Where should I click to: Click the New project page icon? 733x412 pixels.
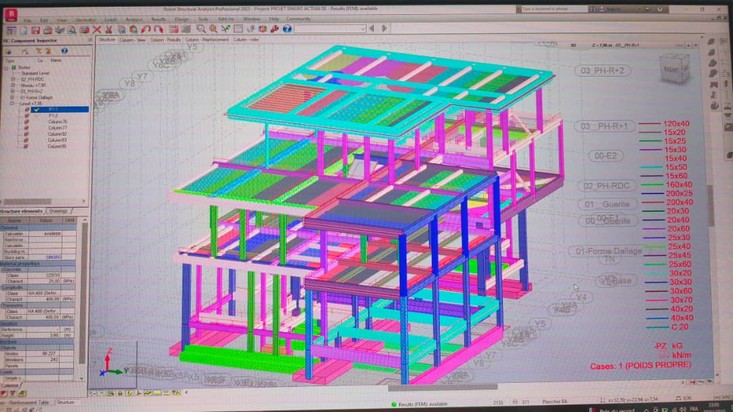click(x=23, y=29)
